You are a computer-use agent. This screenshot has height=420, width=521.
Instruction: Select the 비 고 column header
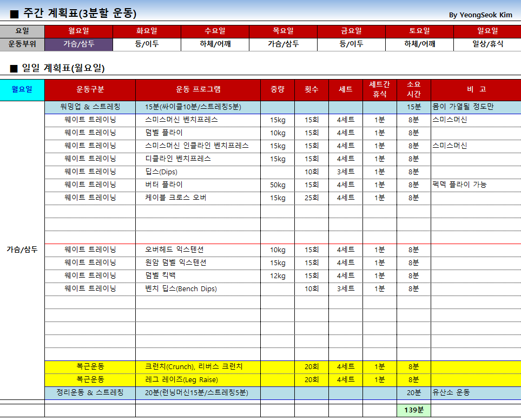[476, 90]
